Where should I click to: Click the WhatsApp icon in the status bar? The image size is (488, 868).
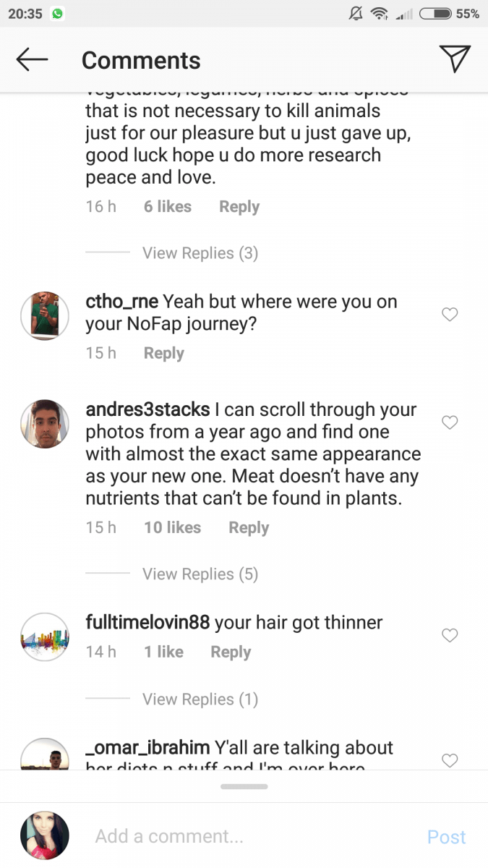coord(56,12)
